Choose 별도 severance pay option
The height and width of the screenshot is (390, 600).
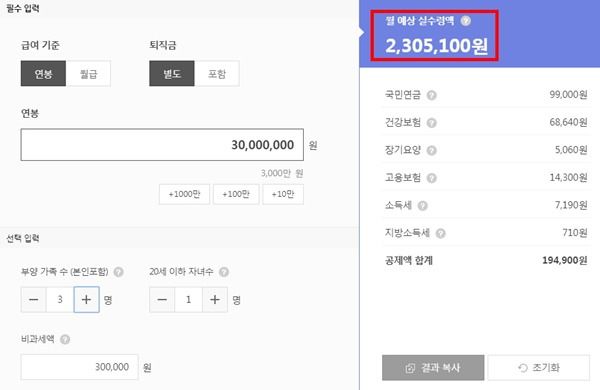(x=172, y=73)
